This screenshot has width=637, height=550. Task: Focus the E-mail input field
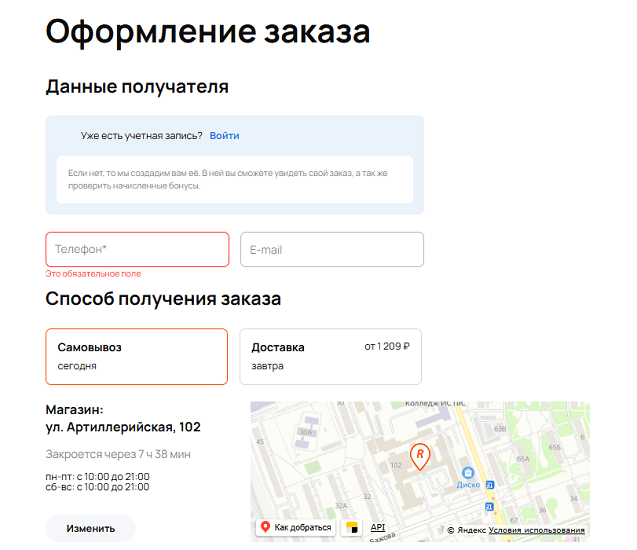coord(332,249)
